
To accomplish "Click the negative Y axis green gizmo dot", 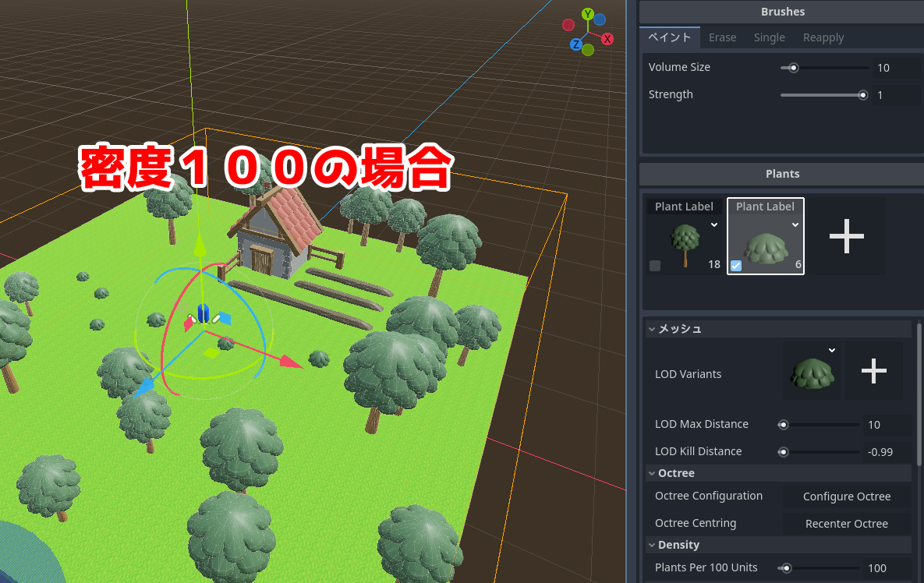I will (587, 50).
